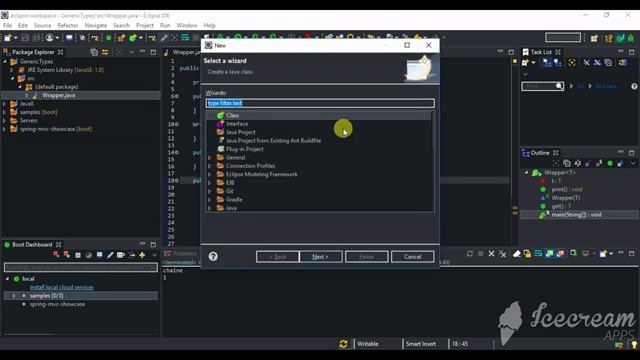Toggle Scroll Lock in Console toolbar
The height and width of the screenshot is (360, 640).
(527, 254)
